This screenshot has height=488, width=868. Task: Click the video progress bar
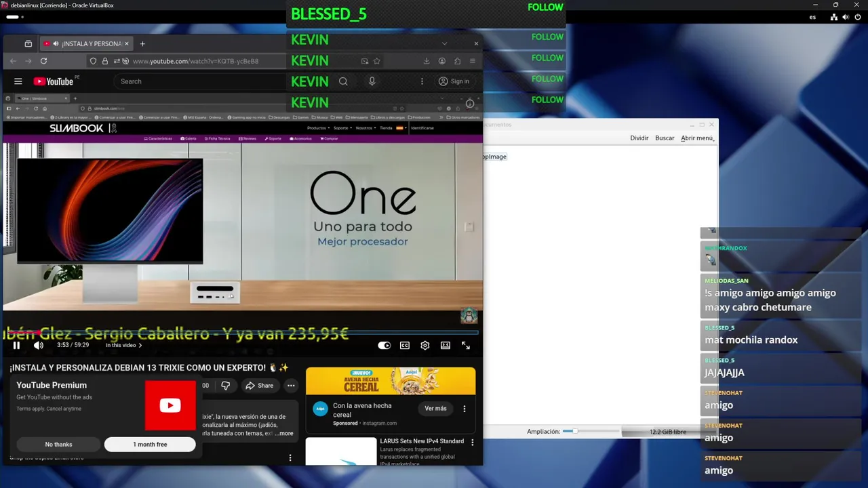click(241, 333)
